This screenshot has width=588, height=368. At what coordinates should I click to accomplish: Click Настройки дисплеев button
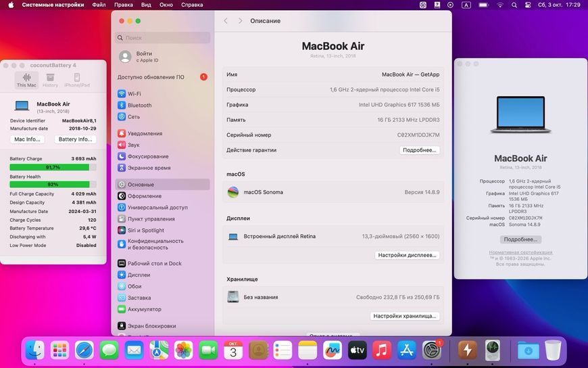407,255
